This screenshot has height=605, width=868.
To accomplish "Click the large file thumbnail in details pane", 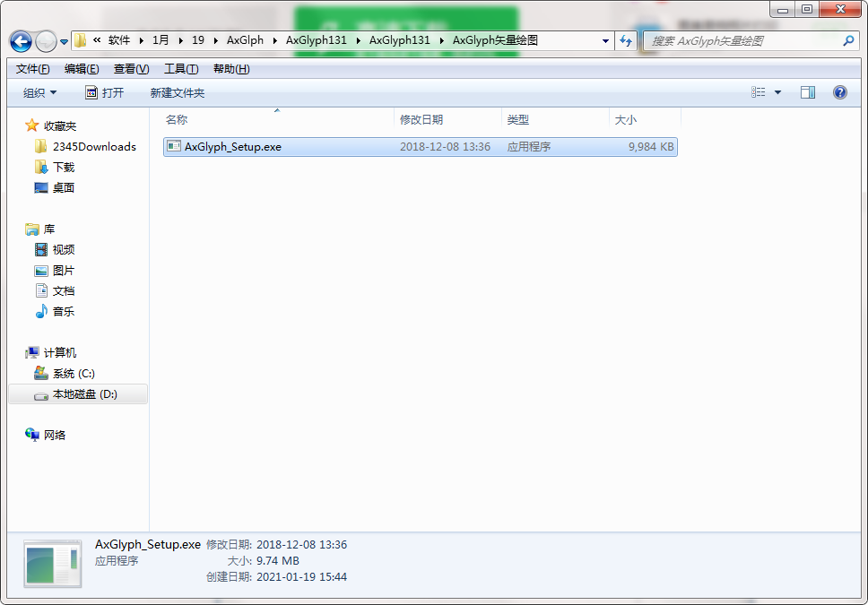I will point(53,564).
